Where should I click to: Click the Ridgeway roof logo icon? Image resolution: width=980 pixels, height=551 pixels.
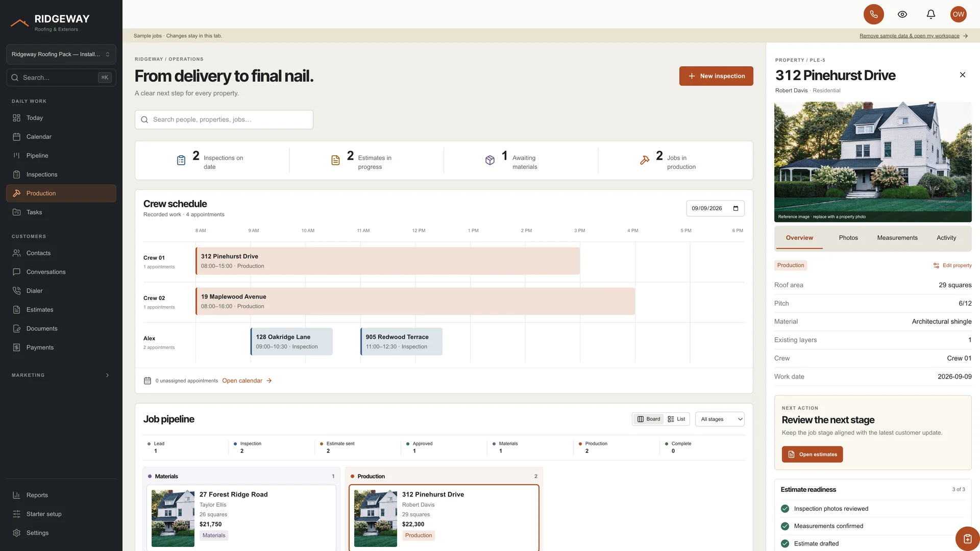(20, 22)
